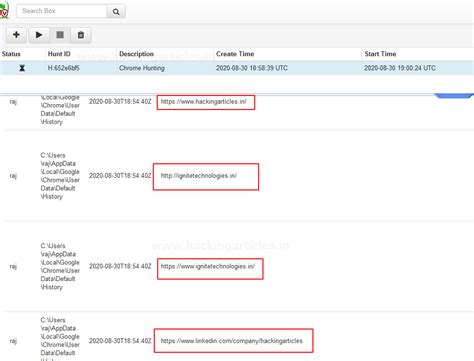Click timestamp beside linkedin URL row
Viewport: 474px width, 361px height.
120,341
